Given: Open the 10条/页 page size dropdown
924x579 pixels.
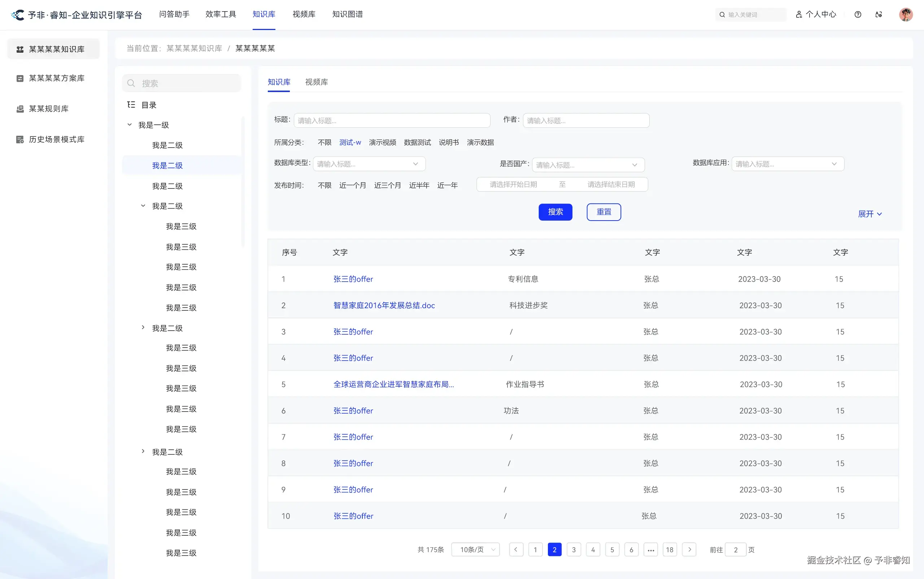Looking at the screenshot, I should tap(475, 549).
